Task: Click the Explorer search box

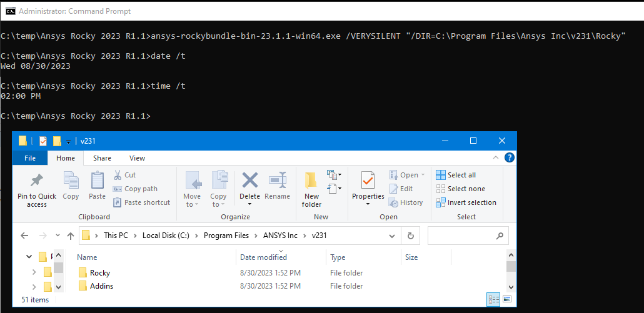Action: point(468,236)
